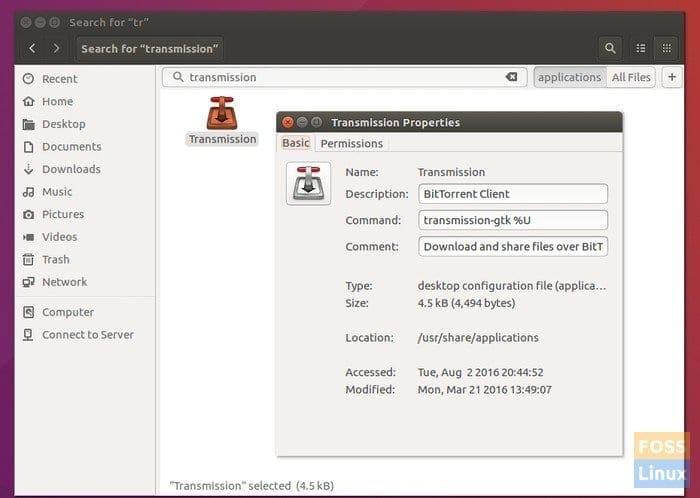Edit the Description field BitTorrent Client

(512, 194)
